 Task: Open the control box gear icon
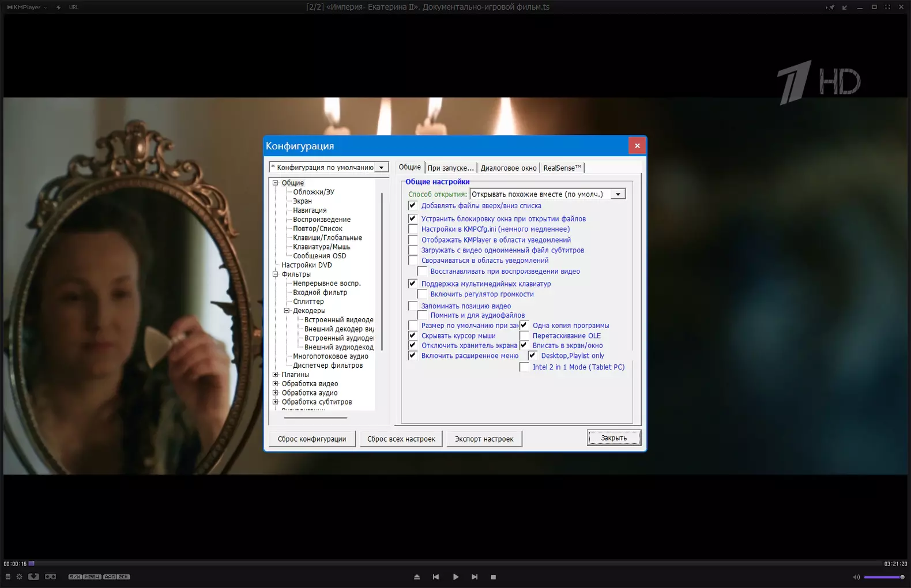click(19, 576)
